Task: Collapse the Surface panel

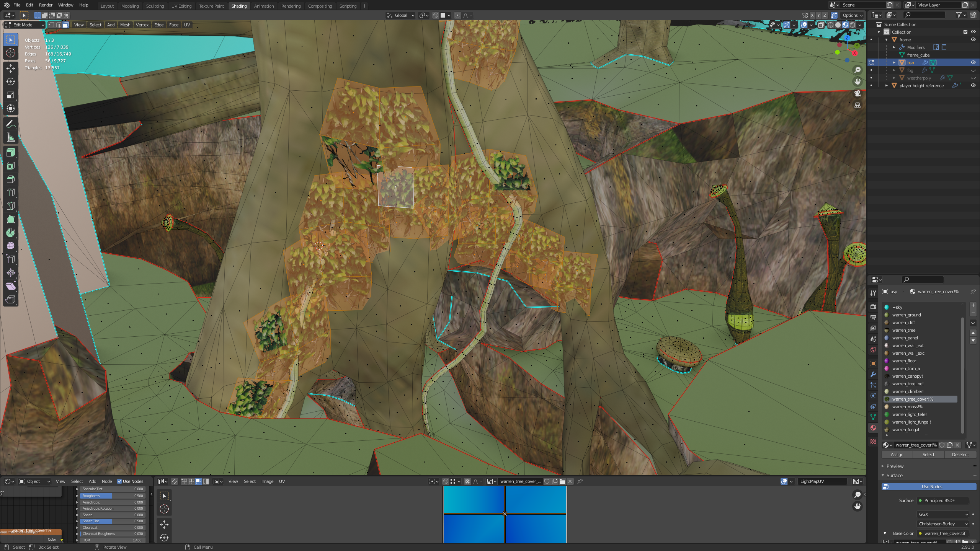Action: point(894,475)
